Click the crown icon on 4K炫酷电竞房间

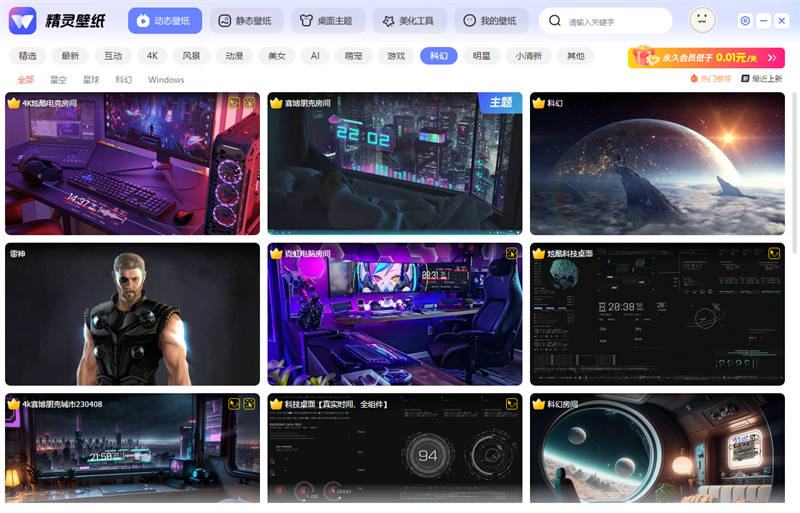[14, 103]
